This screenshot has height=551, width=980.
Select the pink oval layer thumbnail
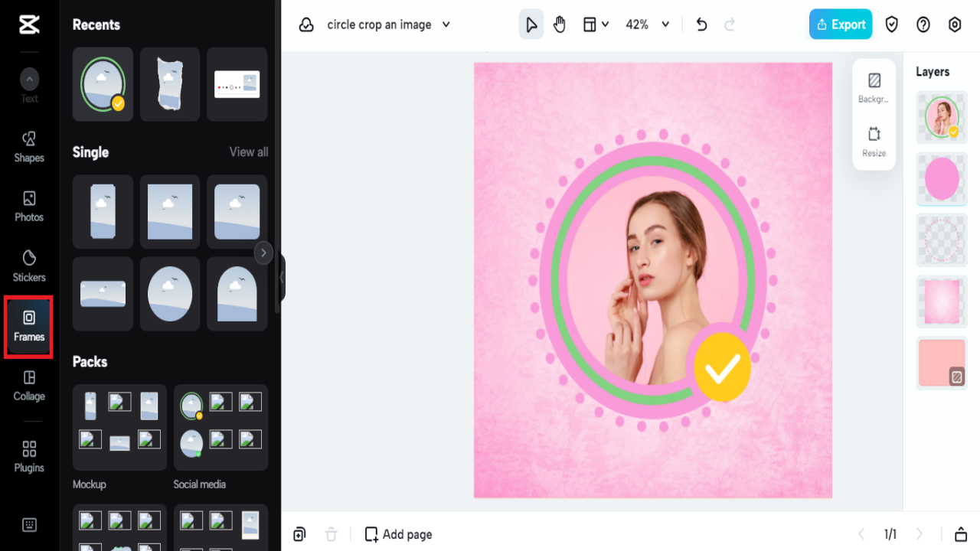coord(942,179)
